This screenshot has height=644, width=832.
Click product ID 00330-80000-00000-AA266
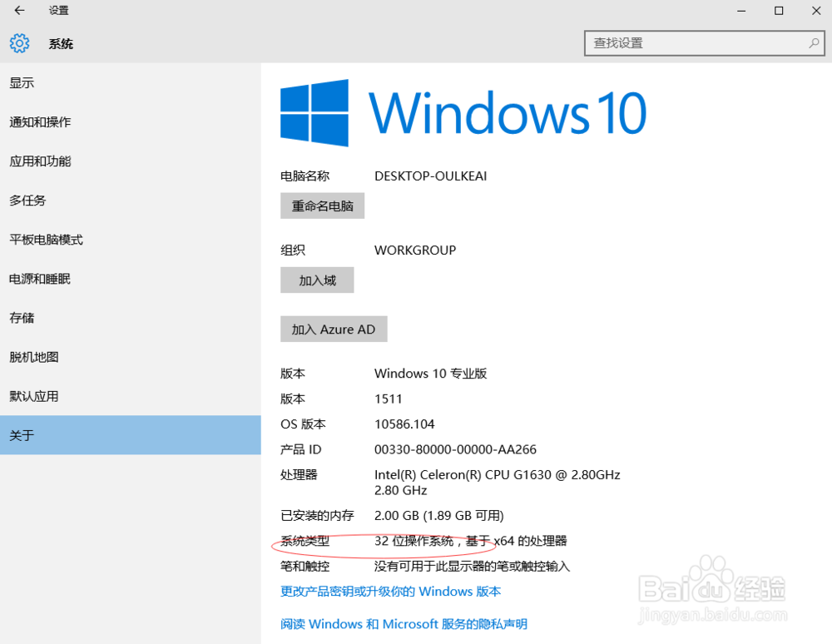[x=455, y=450]
